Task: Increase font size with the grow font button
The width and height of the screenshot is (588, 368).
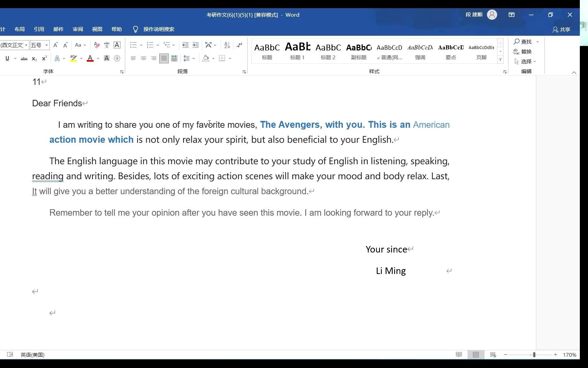Action: tap(55, 45)
